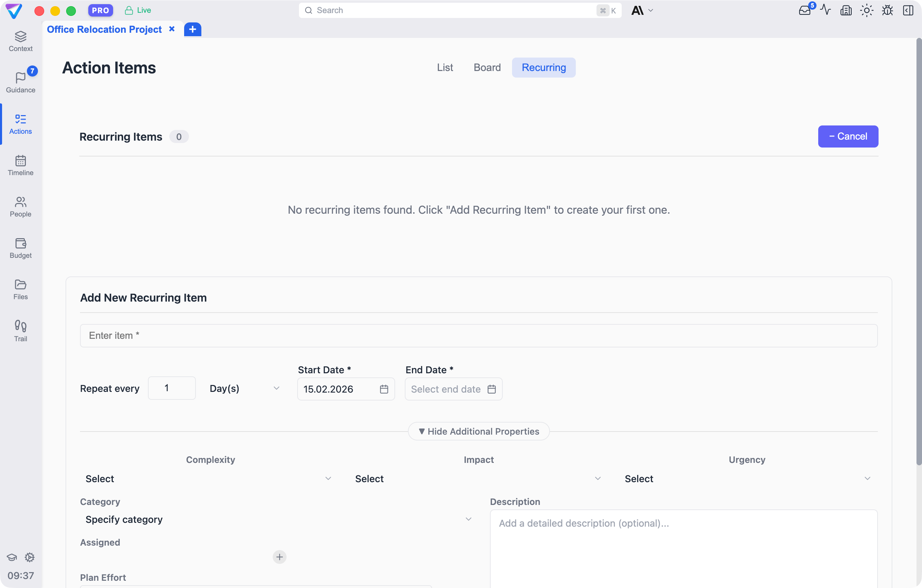The image size is (922, 588).
Task: Open settings via the gear icon
Action: click(30, 557)
